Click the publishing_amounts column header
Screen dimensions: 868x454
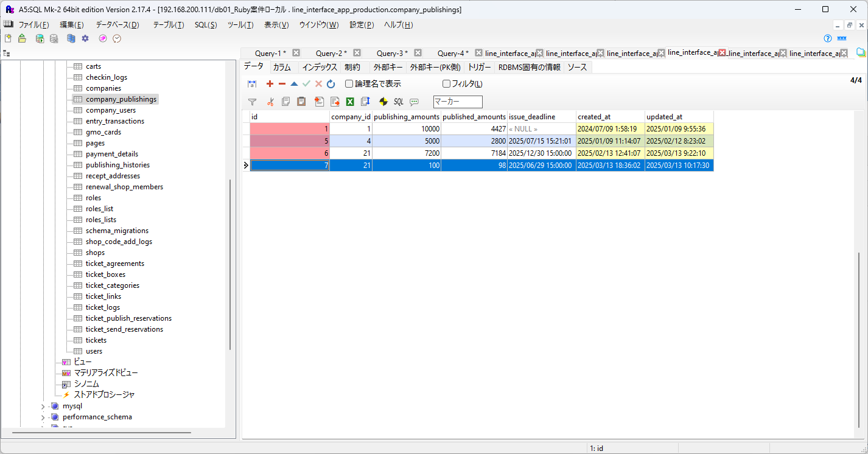click(407, 117)
